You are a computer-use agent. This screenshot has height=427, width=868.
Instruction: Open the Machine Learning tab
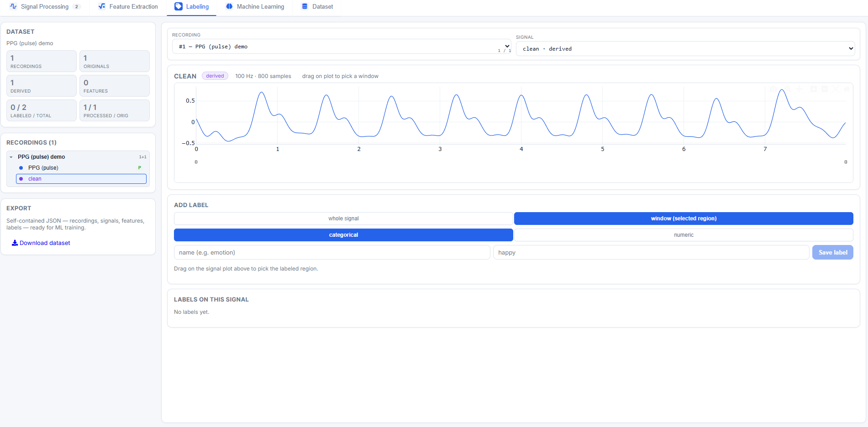pyautogui.click(x=255, y=7)
